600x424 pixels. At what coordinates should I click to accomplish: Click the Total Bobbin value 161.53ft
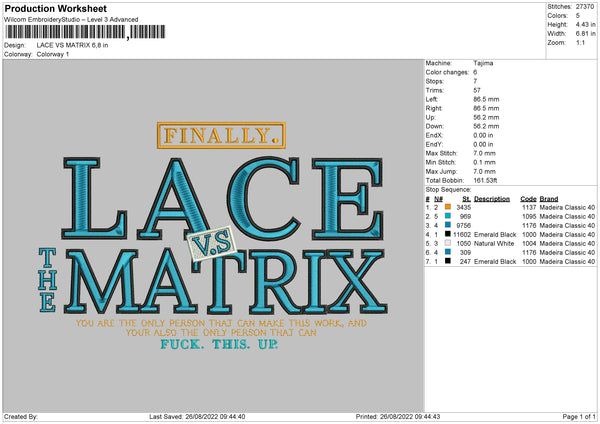(x=485, y=181)
